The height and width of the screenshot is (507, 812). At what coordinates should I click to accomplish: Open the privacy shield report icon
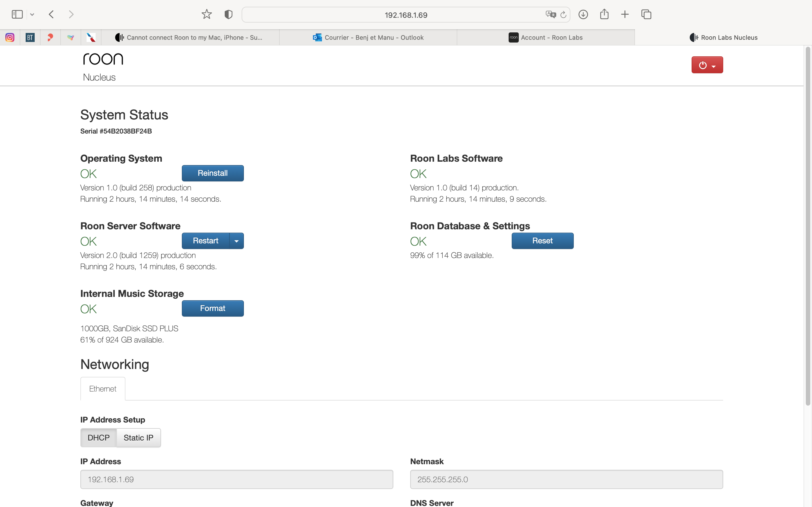tap(228, 14)
